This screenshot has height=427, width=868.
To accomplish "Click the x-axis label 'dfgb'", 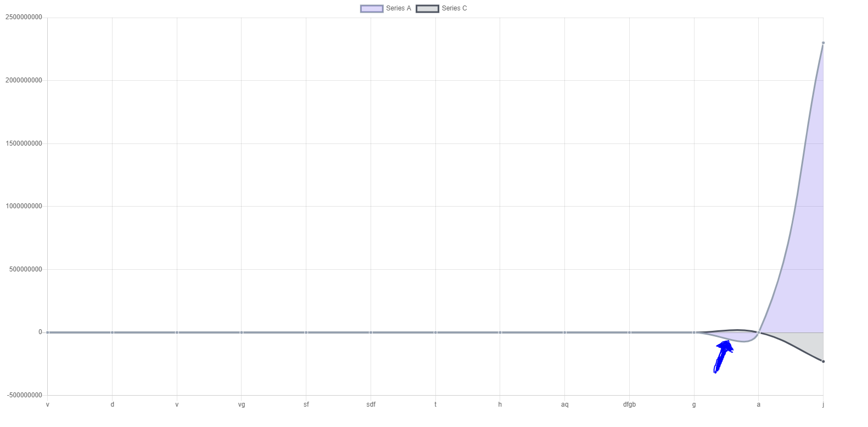I will coord(629,404).
